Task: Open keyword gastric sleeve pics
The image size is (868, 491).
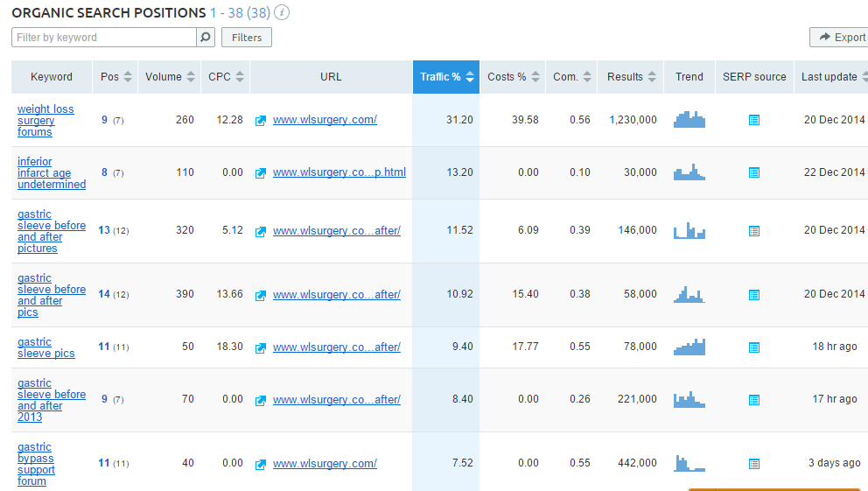Action: point(46,347)
